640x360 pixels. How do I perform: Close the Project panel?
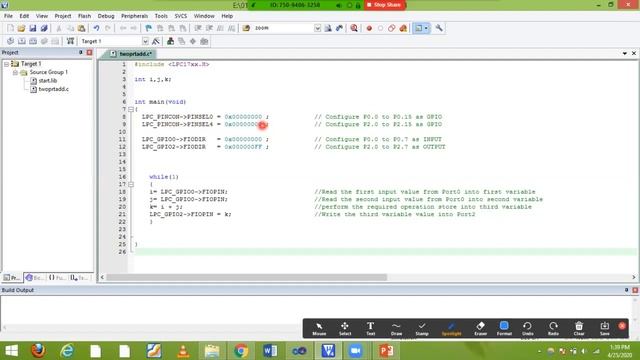coord(89,53)
